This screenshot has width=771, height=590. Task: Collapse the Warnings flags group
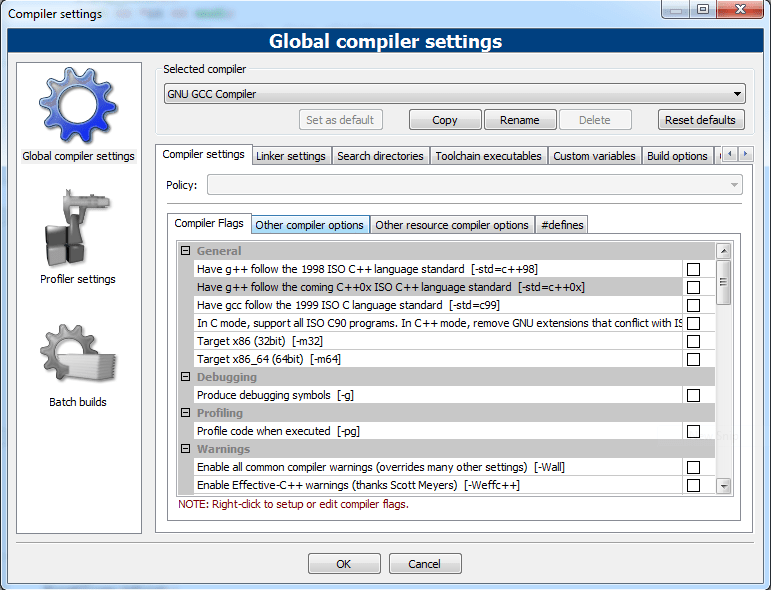click(x=185, y=448)
